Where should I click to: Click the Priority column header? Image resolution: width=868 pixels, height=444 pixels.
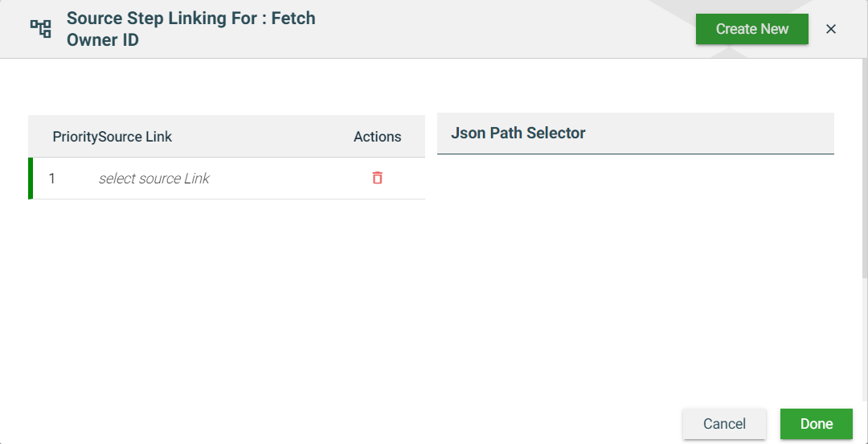tap(75, 137)
